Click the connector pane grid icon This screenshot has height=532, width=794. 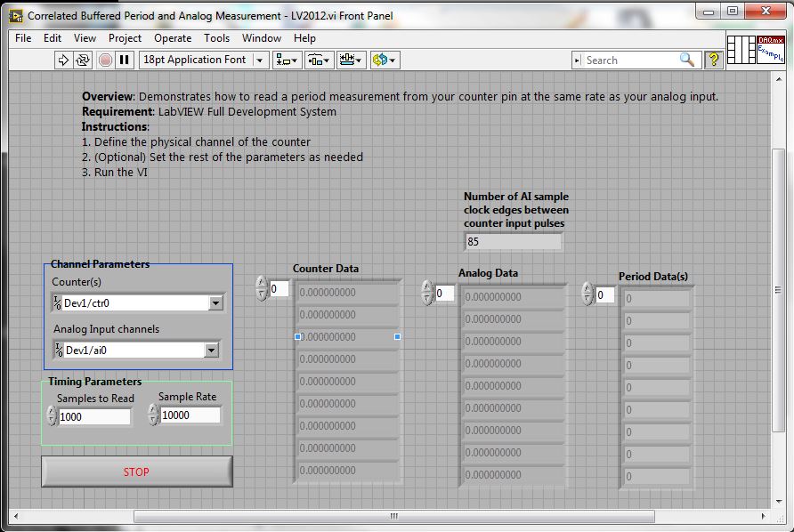(x=741, y=50)
